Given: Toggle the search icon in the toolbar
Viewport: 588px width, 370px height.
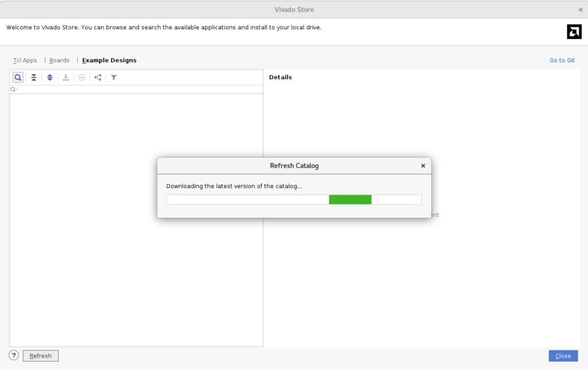Looking at the screenshot, I should click(18, 77).
